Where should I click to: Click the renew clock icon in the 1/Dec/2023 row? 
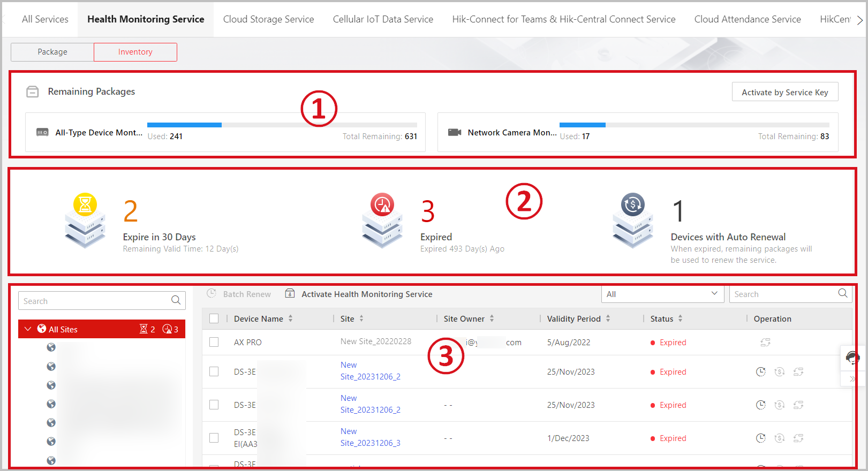(760, 438)
